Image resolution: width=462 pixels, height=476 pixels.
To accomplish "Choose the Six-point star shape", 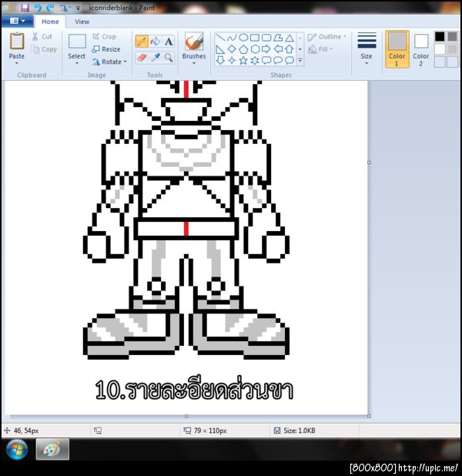I will point(255,60).
